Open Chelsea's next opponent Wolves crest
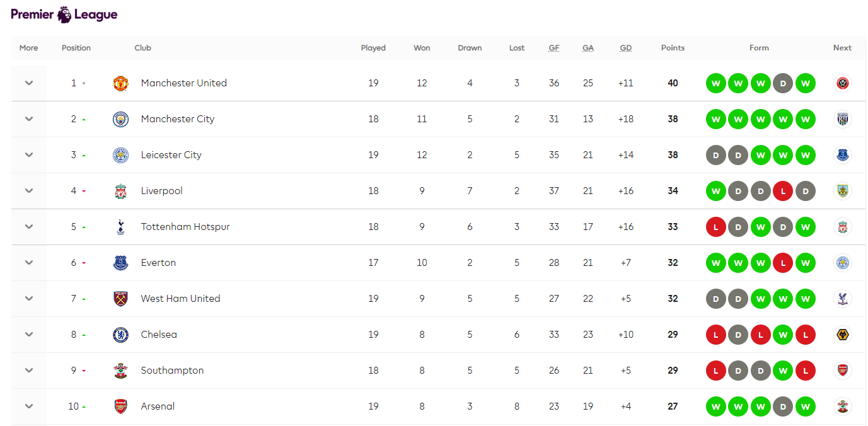Viewport: 868px width, 426px height. point(842,335)
